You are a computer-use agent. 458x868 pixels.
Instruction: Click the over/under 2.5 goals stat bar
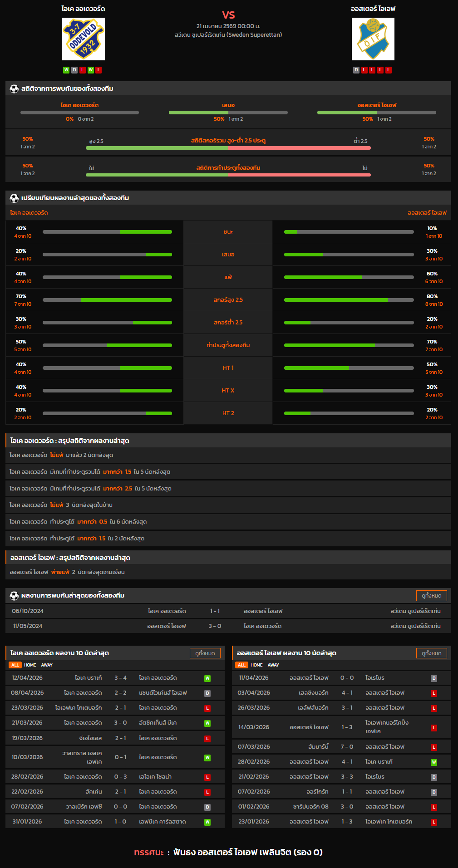(x=228, y=148)
